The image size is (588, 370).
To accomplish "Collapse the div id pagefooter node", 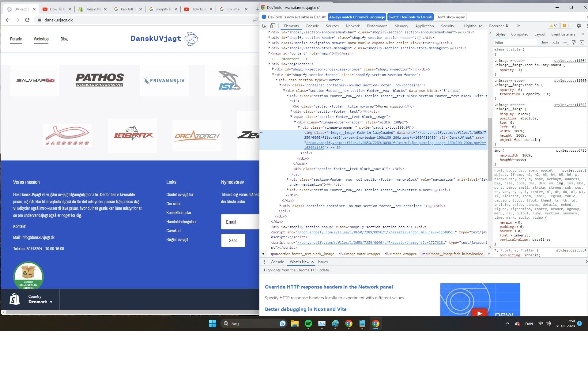I will coord(269,64).
